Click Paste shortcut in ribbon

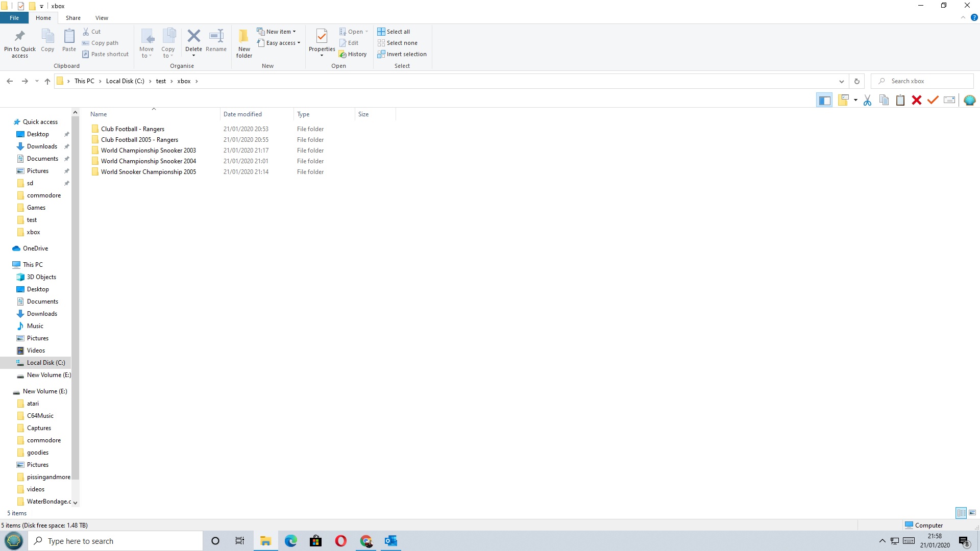click(106, 54)
